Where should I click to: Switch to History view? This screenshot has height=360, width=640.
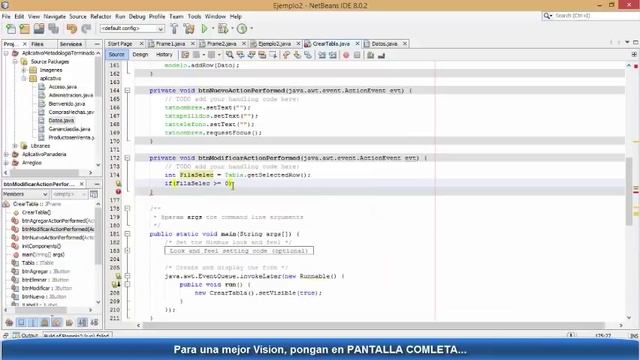[x=164, y=55]
